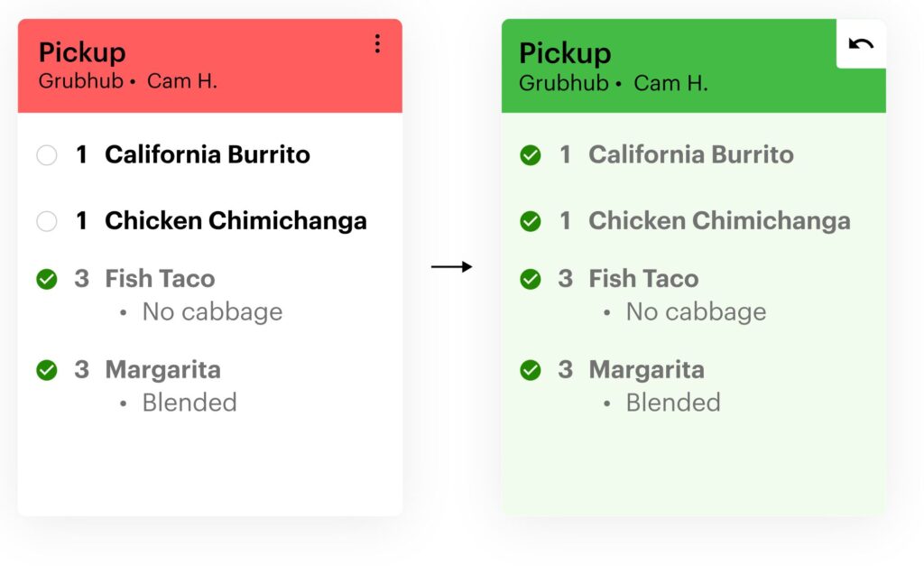Uncheck Margarita on the red ticket
924x575 pixels.
click(x=47, y=370)
